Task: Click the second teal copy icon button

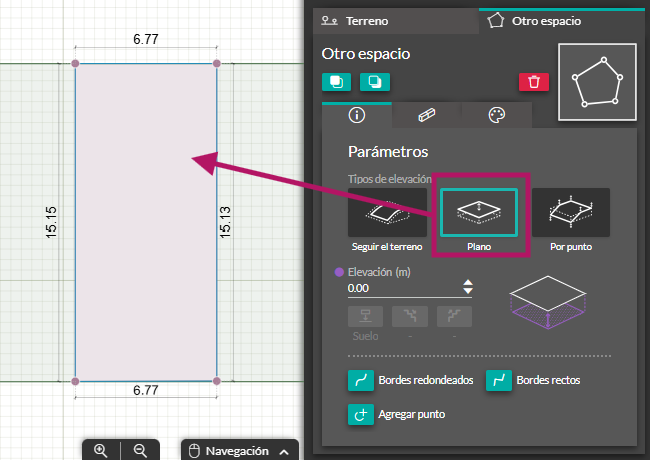Action: (375, 82)
